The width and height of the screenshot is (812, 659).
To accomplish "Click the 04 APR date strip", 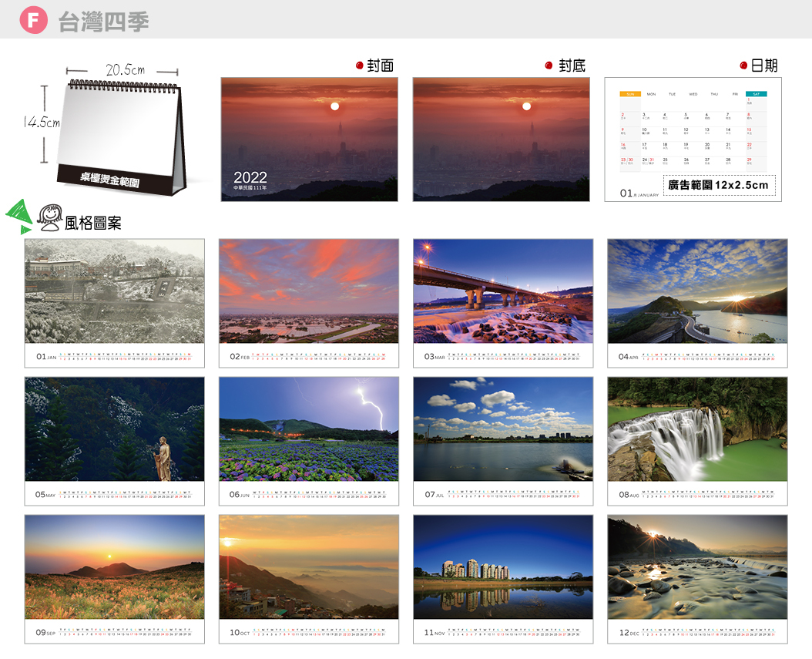I will point(697,356).
